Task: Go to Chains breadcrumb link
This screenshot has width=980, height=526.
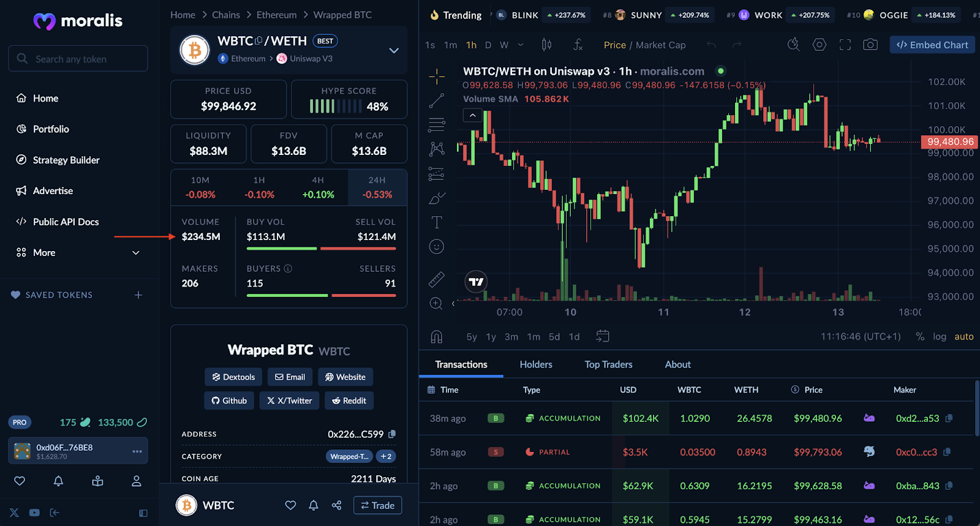Action: 226,15
